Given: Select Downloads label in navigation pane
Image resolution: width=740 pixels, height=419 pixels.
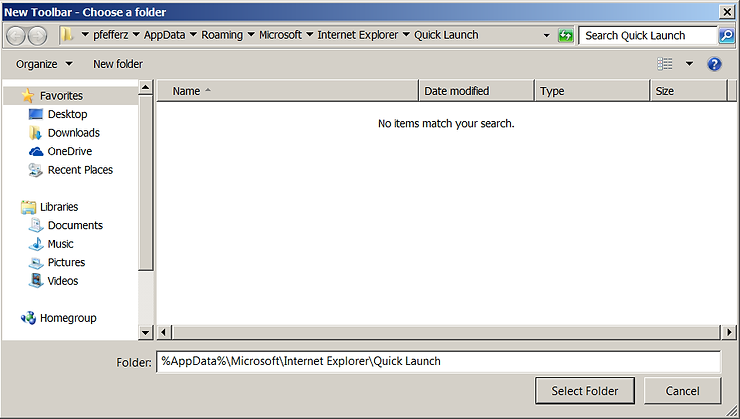Looking at the screenshot, I should click(74, 133).
